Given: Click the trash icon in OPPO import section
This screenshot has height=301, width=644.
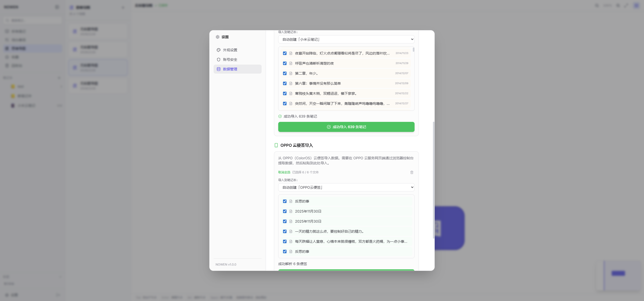Looking at the screenshot, I should click(412, 172).
